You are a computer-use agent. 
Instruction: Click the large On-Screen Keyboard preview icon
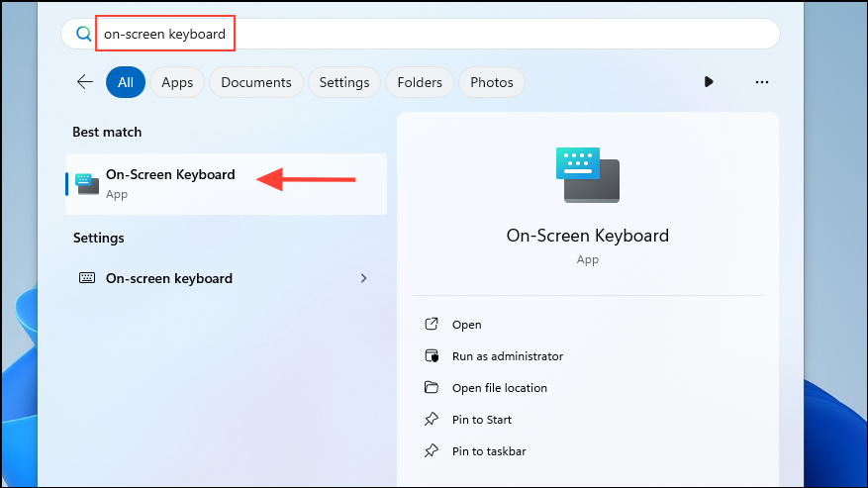pos(587,175)
